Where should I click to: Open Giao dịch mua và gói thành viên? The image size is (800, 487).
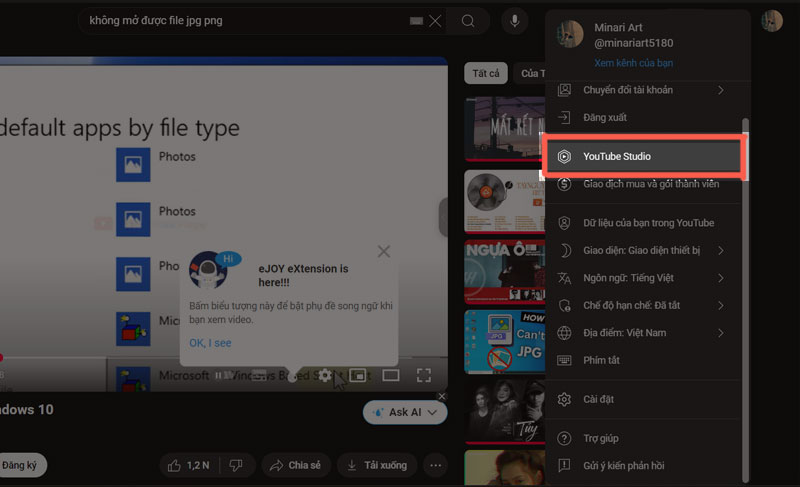(643, 184)
